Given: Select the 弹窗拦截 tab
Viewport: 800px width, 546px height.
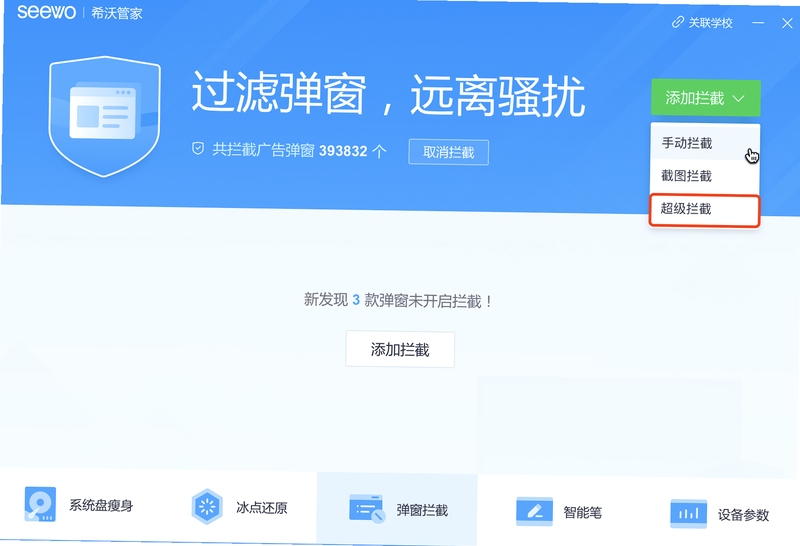Looking at the screenshot, I should click(397, 509).
